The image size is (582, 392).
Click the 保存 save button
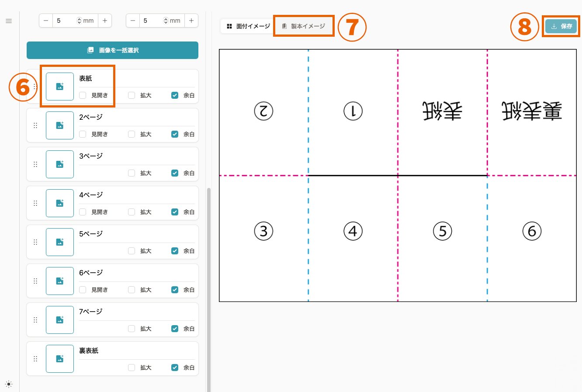(561, 26)
